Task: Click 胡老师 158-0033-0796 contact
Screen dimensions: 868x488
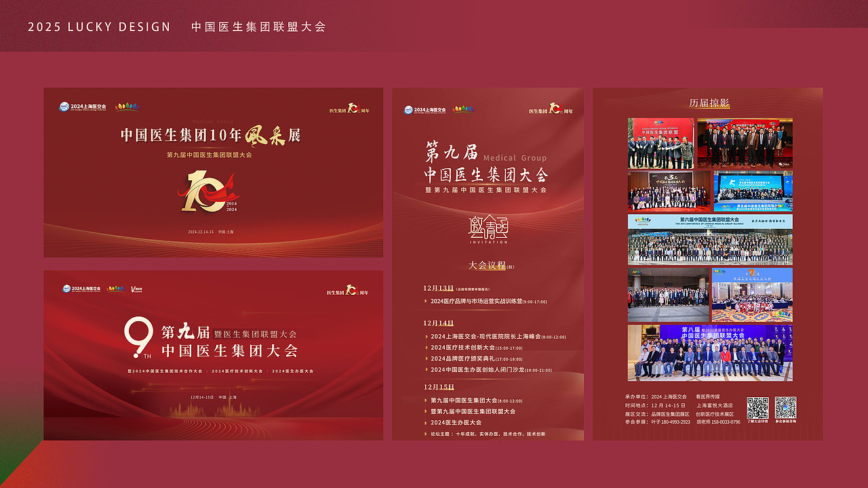Action: tap(718, 422)
